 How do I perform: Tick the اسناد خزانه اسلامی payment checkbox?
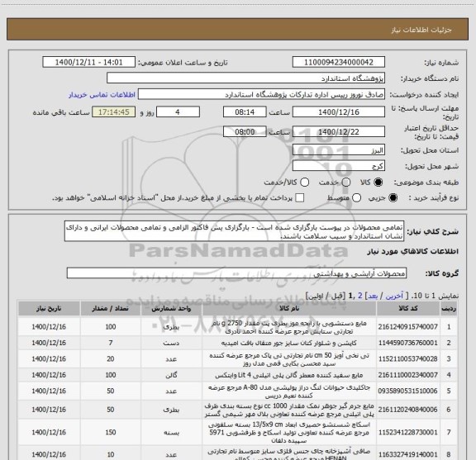[300, 198]
